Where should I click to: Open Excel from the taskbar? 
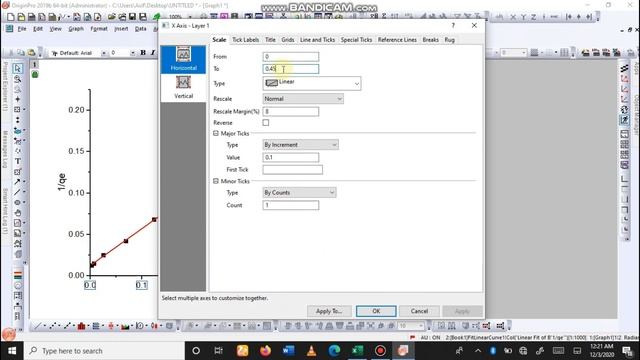coord(358,351)
